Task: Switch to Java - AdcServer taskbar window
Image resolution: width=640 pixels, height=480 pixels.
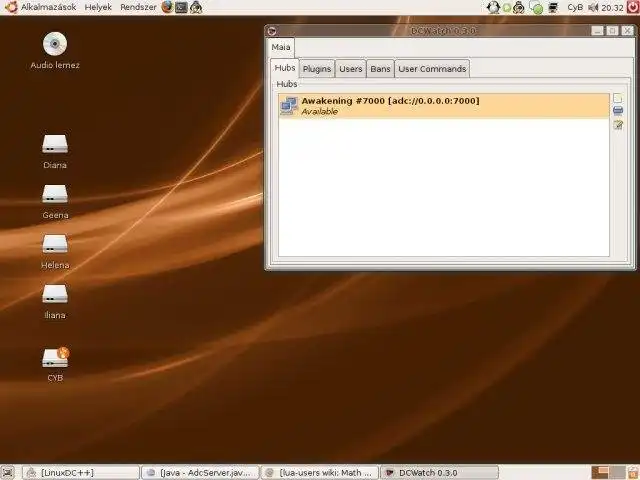Action: coord(200,473)
